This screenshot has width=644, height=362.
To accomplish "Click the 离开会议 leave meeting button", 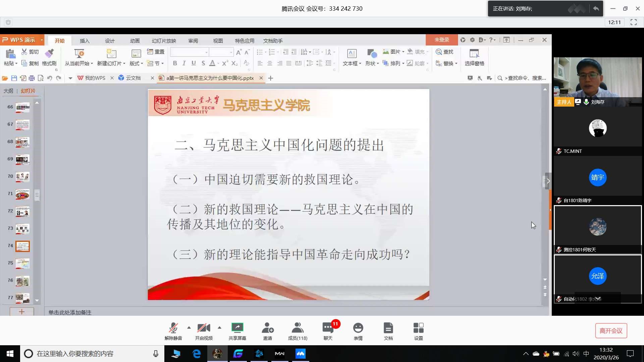I will (x=611, y=331).
